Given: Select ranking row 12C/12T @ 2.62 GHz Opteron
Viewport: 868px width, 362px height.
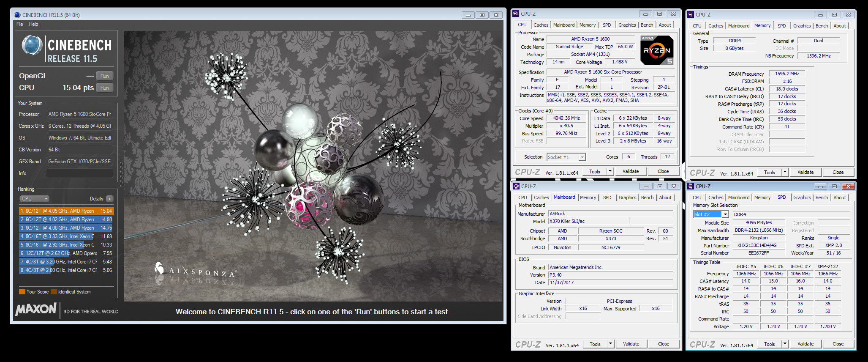Looking at the screenshot, I should (66, 253).
